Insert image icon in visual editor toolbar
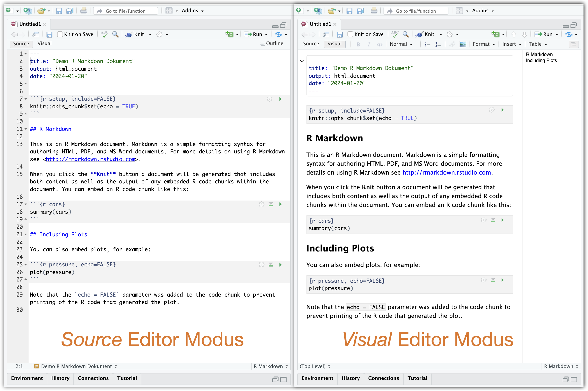The height and width of the screenshot is (391, 588). coord(463,44)
